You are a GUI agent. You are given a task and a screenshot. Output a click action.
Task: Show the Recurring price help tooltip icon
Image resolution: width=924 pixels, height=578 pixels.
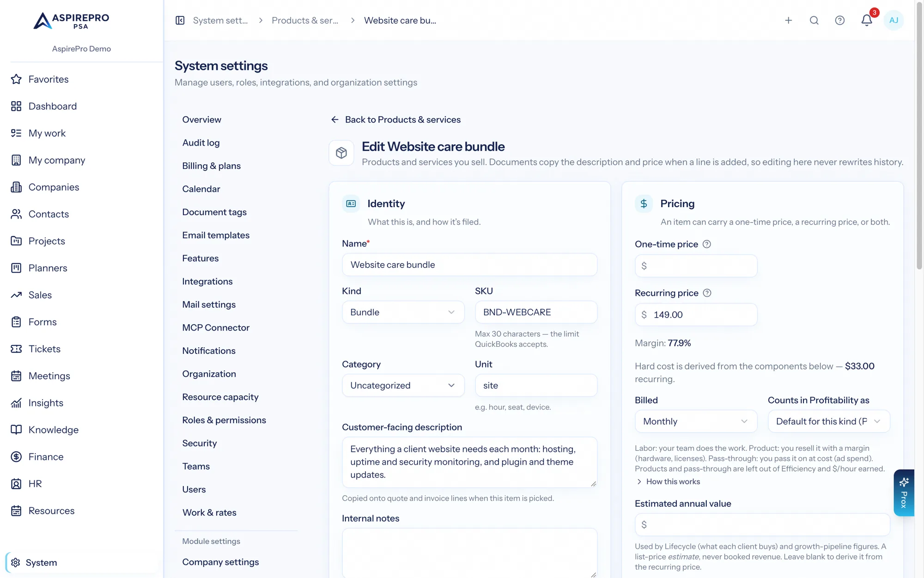coord(707,293)
